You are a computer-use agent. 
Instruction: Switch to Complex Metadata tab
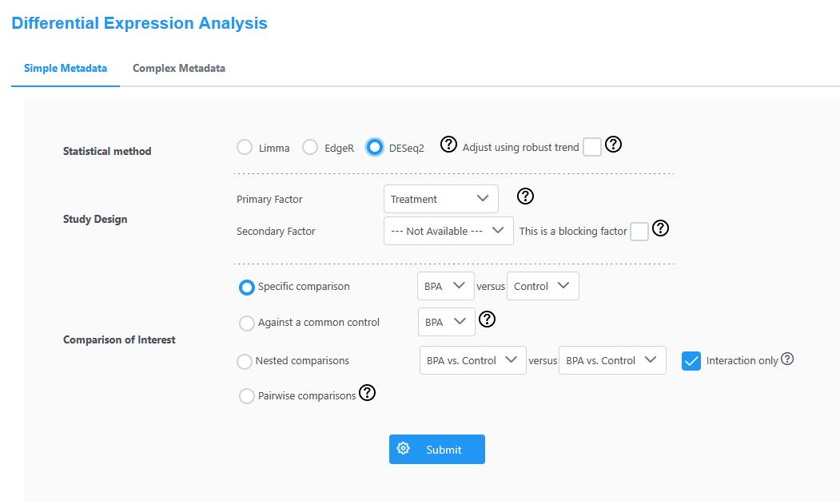pyautogui.click(x=179, y=68)
